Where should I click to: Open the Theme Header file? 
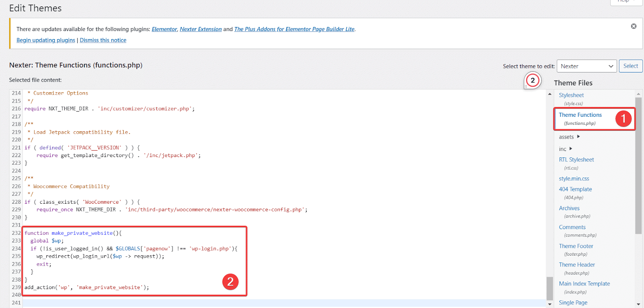(577, 265)
